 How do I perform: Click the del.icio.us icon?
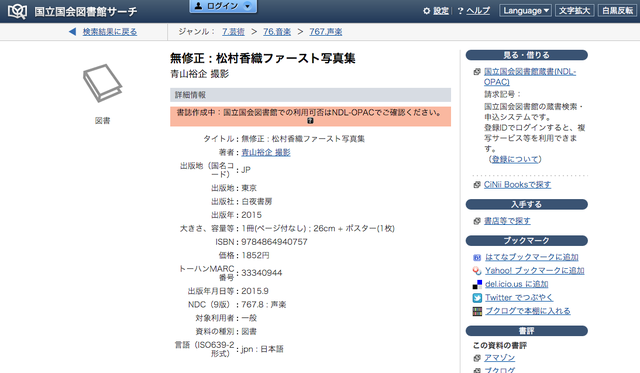coord(477,284)
